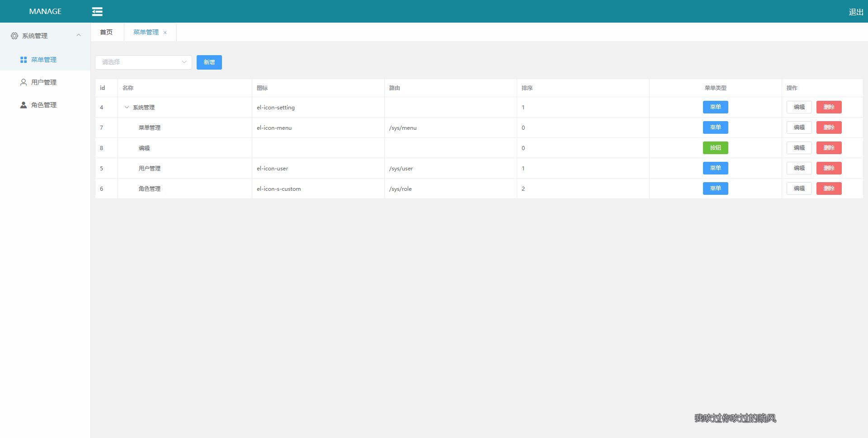Click the 角色管理 solid person icon

tap(24, 105)
